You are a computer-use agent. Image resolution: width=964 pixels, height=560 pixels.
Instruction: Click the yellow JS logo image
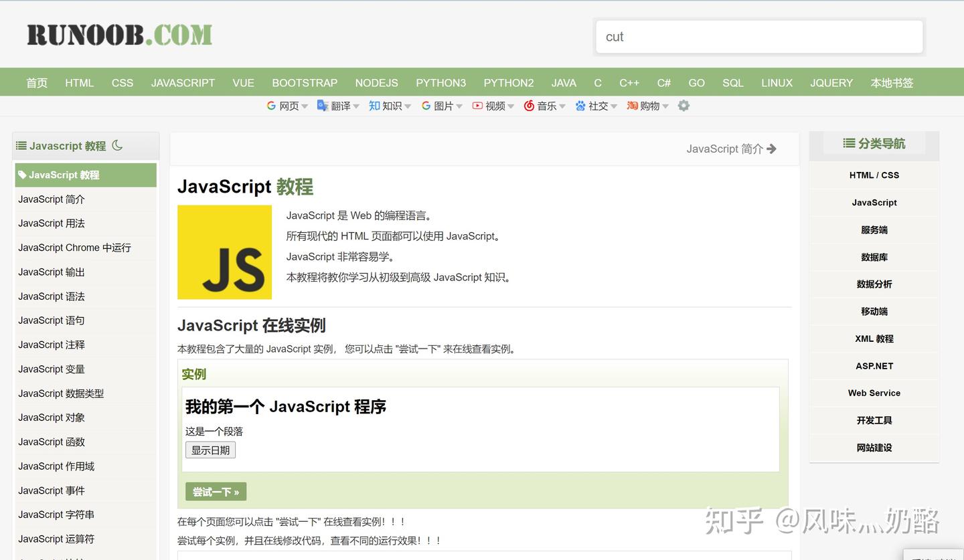click(x=224, y=252)
